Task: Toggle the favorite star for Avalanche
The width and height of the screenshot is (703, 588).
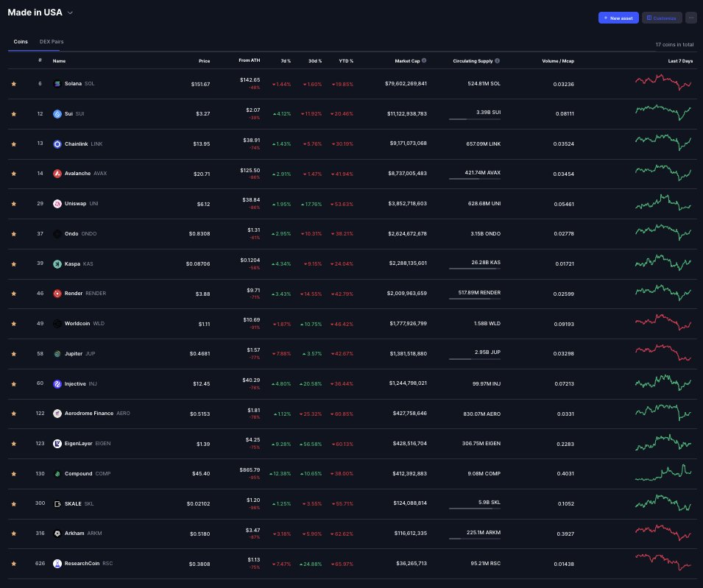Action: click(14, 174)
